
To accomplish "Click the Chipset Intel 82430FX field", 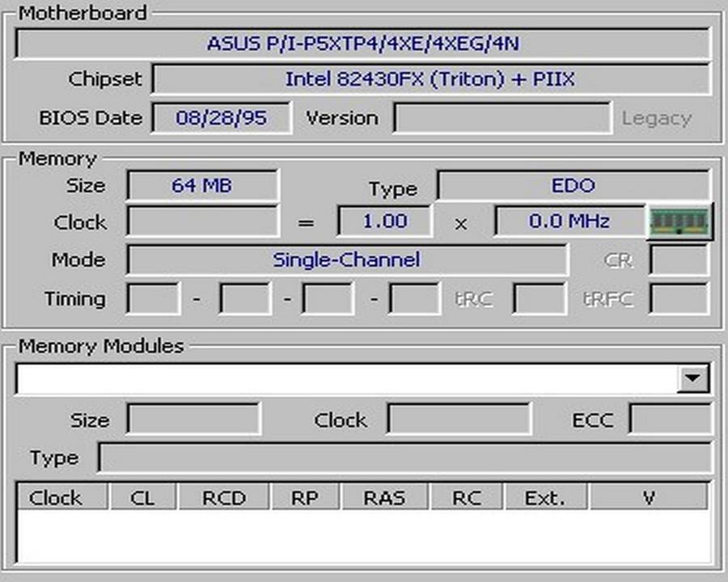I will 430,79.
